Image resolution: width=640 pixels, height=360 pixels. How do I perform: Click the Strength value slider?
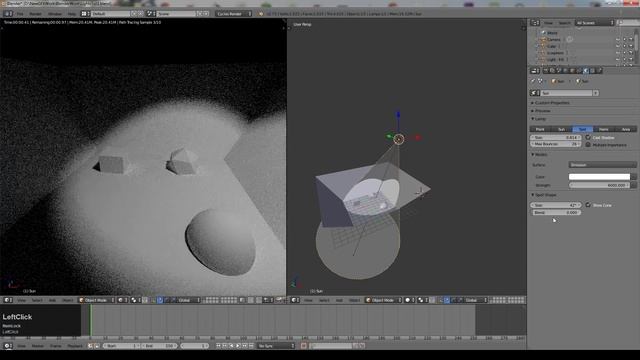click(x=599, y=185)
